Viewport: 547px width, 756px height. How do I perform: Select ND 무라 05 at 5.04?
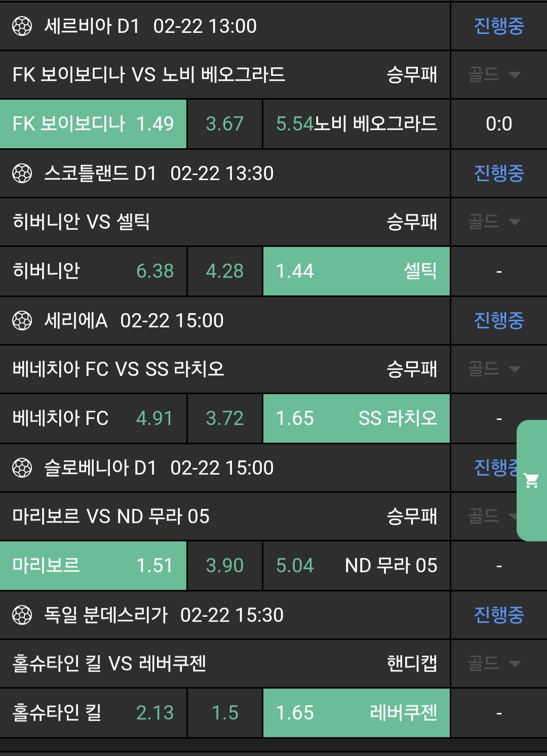356,566
